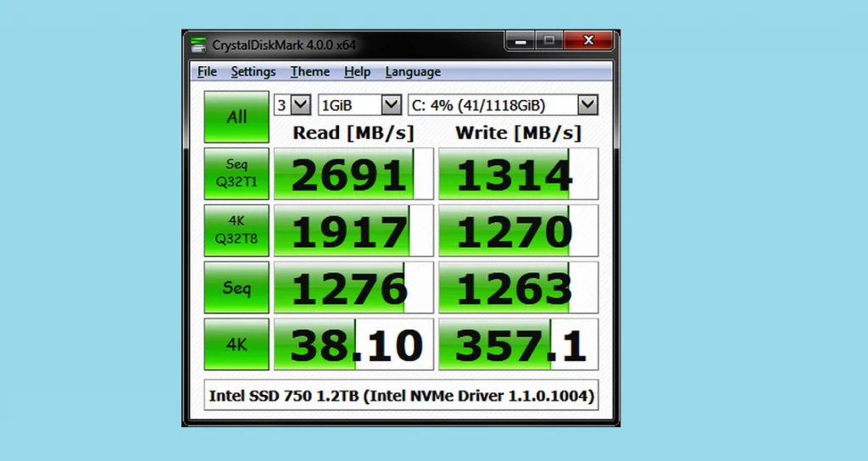Minimize the CrystalDiskMark window
This screenshot has width=868, height=461.
pyautogui.click(x=520, y=41)
